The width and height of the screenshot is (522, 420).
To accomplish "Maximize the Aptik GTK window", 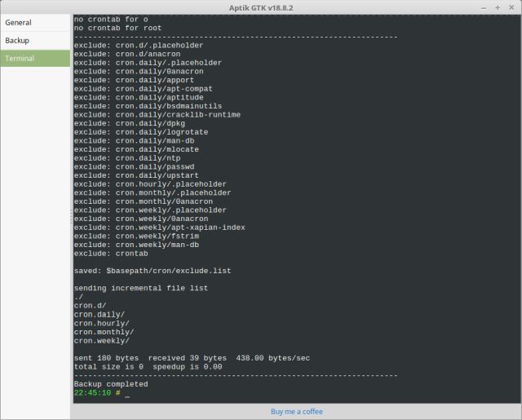I will tap(498, 7).
